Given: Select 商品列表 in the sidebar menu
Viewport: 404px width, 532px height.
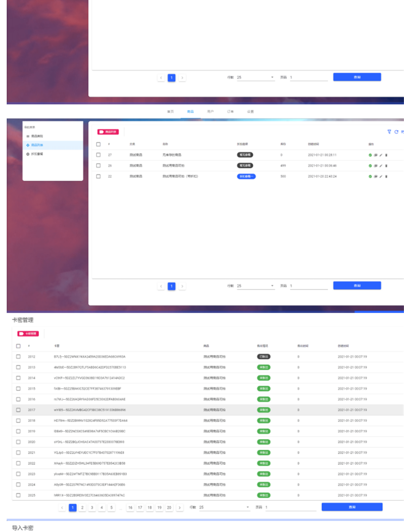Looking at the screenshot, I should 37,146.
